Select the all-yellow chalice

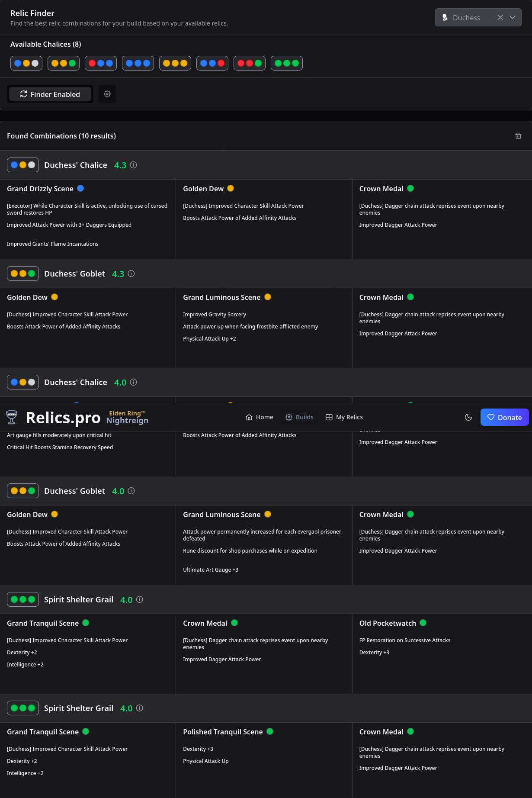[175, 63]
